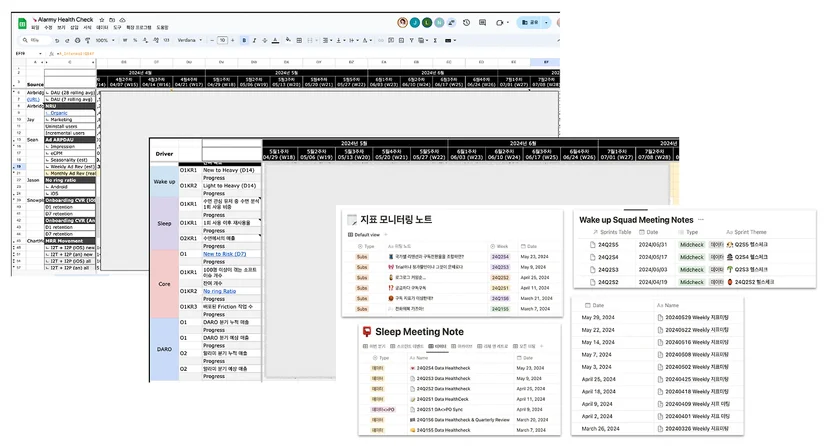Image resolution: width=828 pixels, height=446 pixels.
Task: Switch to Default view tab
Action: pyautogui.click(x=364, y=235)
